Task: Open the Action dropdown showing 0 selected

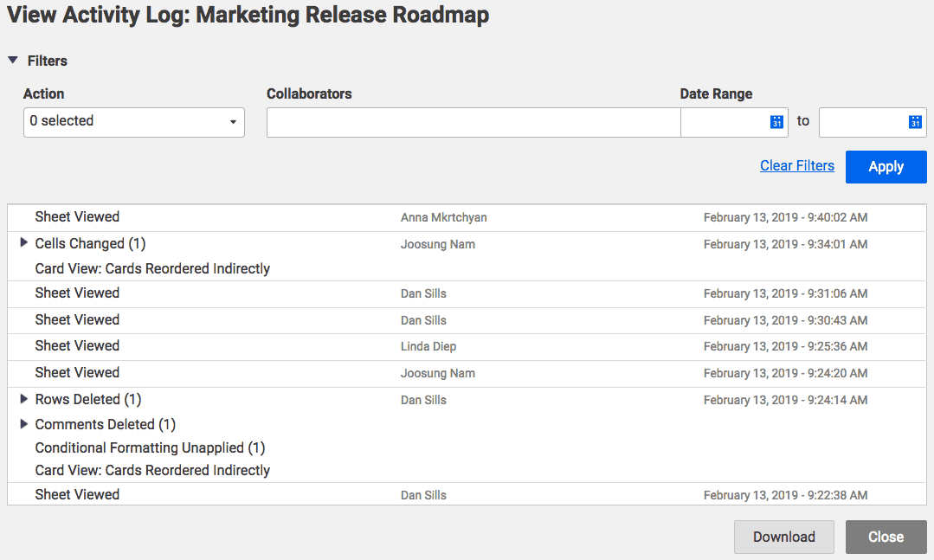Action: pyautogui.click(x=133, y=122)
